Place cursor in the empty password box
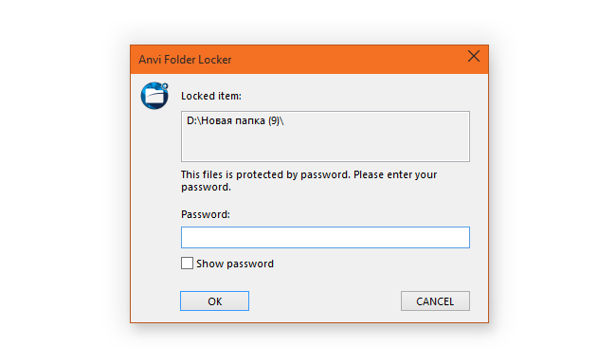Screen dimensions: 616x364 (x=325, y=237)
